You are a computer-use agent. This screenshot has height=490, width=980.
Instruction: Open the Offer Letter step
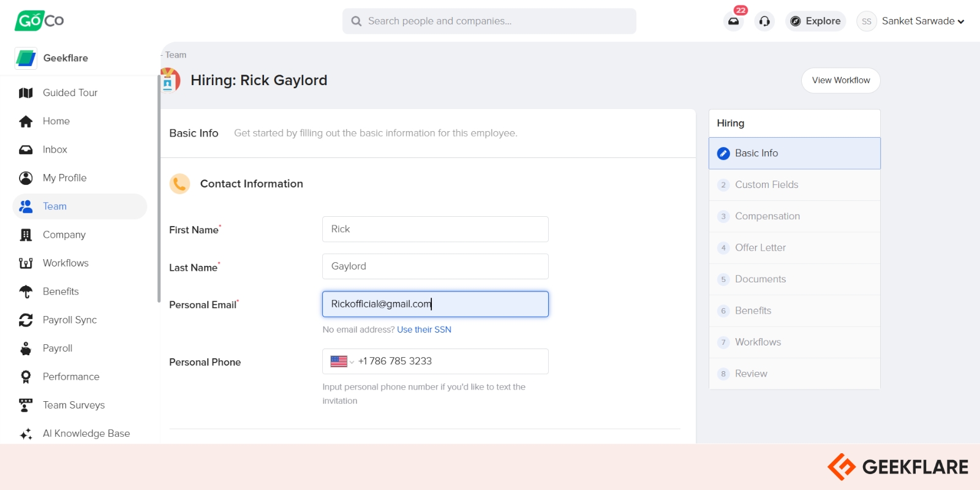760,248
